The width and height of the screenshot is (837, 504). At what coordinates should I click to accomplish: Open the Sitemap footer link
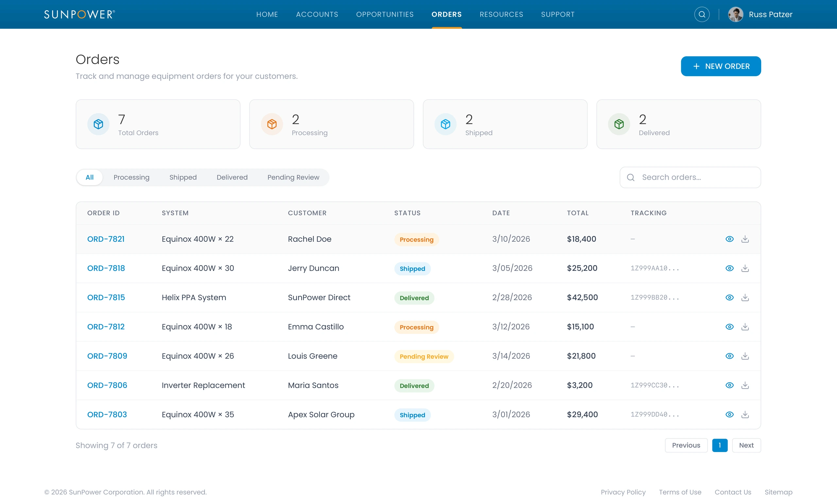coord(778,492)
